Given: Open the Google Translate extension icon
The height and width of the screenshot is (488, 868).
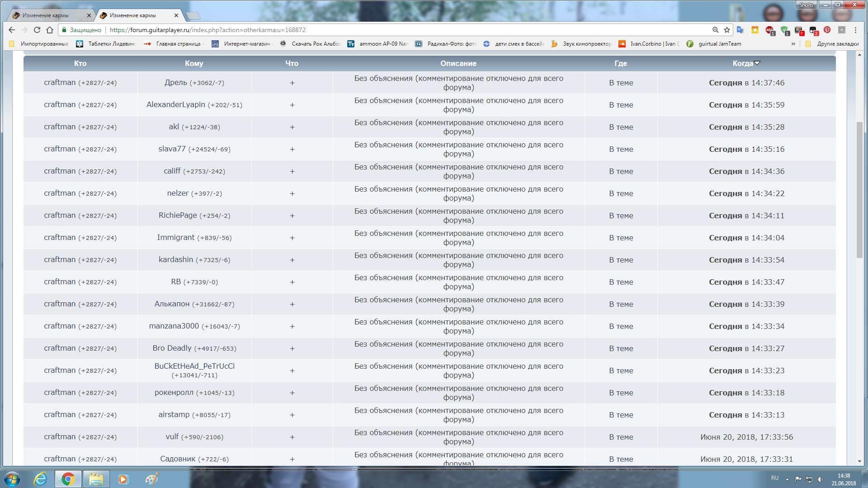Looking at the screenshot, I should 740,30.
